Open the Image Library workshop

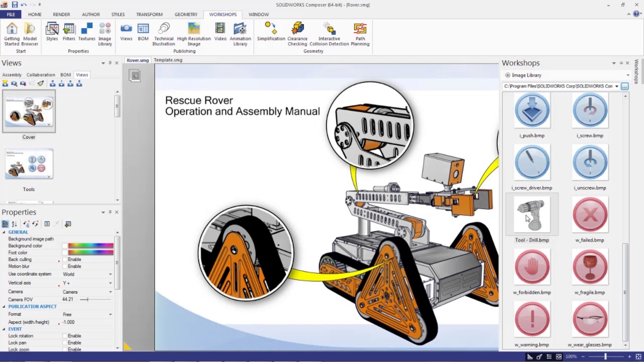pos(105,34)
